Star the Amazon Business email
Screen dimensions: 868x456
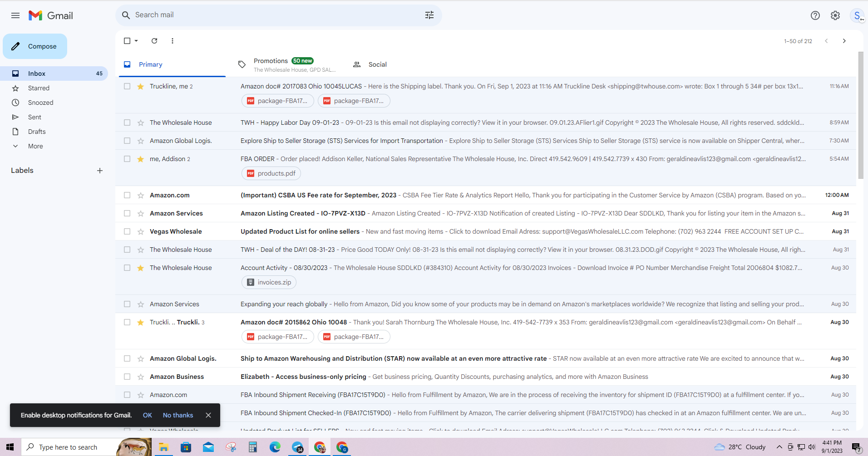point(141,377)
